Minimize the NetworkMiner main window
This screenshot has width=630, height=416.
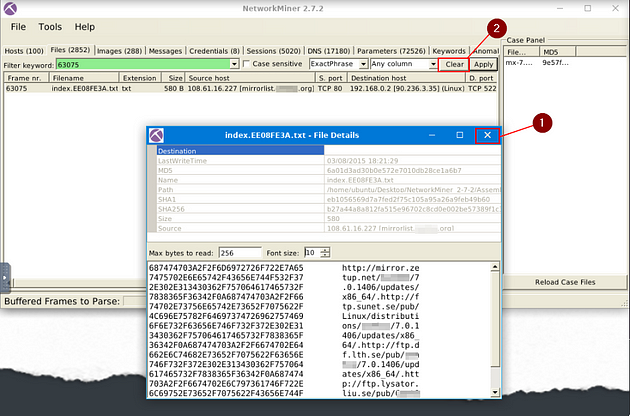coord(561,8)
